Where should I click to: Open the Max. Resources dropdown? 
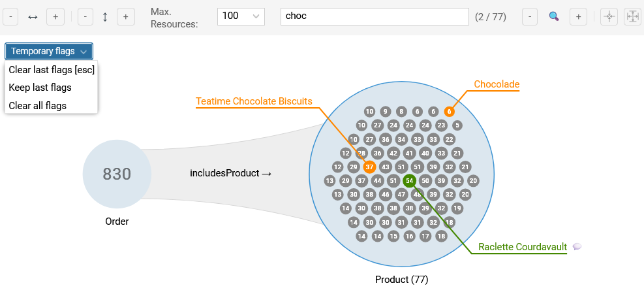pyautogui.click(x=240, y=17)
